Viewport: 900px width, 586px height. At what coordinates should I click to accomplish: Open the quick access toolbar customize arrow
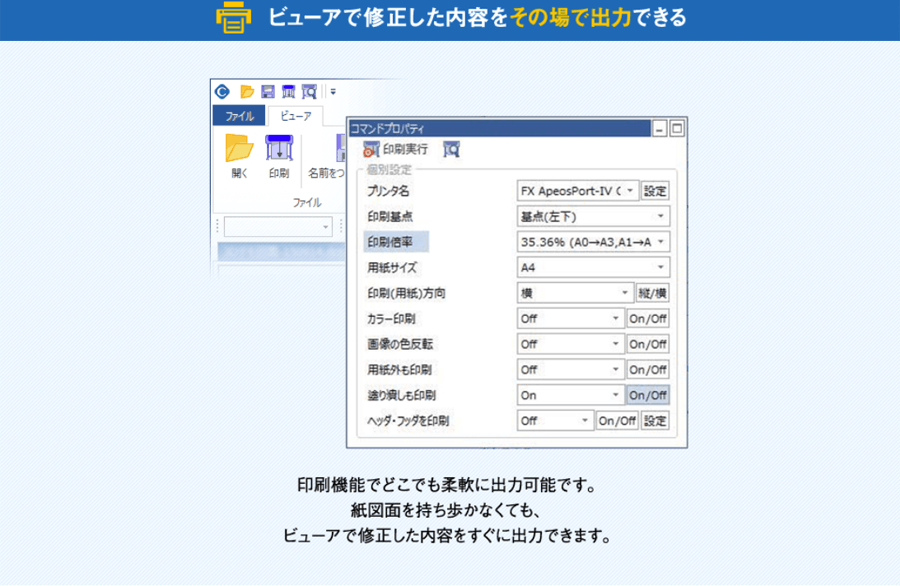tap(333, 91)
